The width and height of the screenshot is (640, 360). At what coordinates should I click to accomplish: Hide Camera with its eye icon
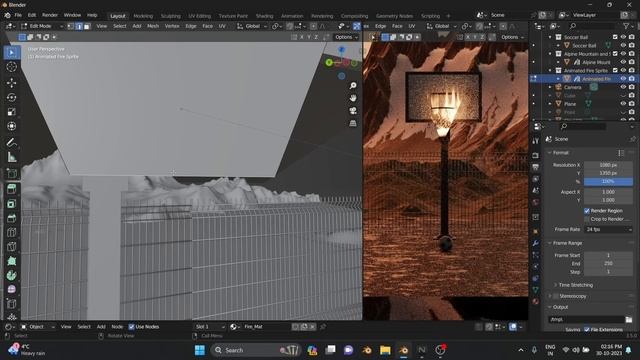[623, 87]
